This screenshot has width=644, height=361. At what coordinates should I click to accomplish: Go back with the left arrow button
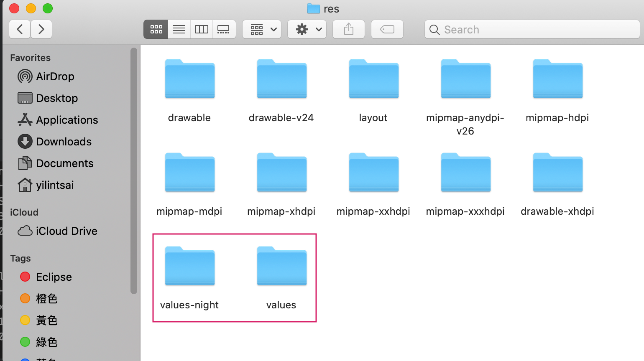(x=20, y=29)
